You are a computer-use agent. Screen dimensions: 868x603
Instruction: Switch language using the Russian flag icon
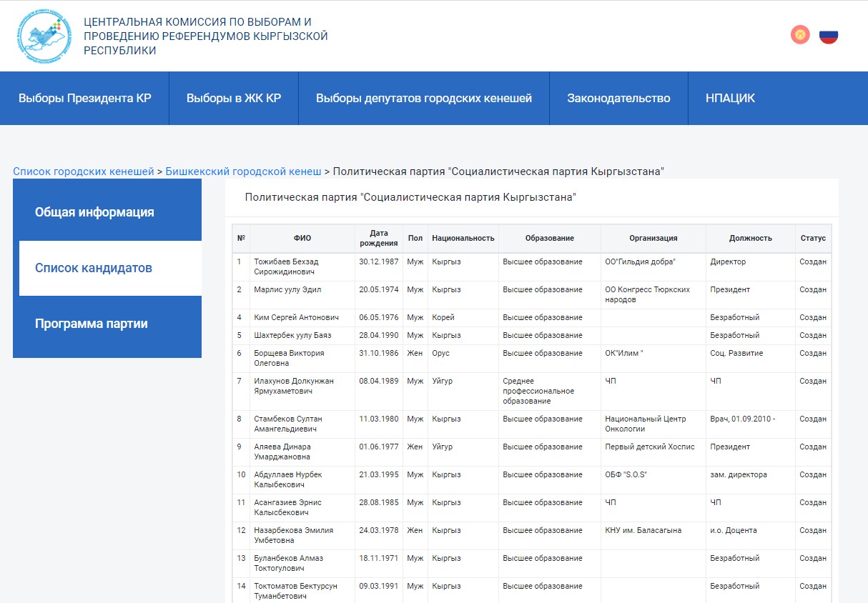[x=828, y=35]
